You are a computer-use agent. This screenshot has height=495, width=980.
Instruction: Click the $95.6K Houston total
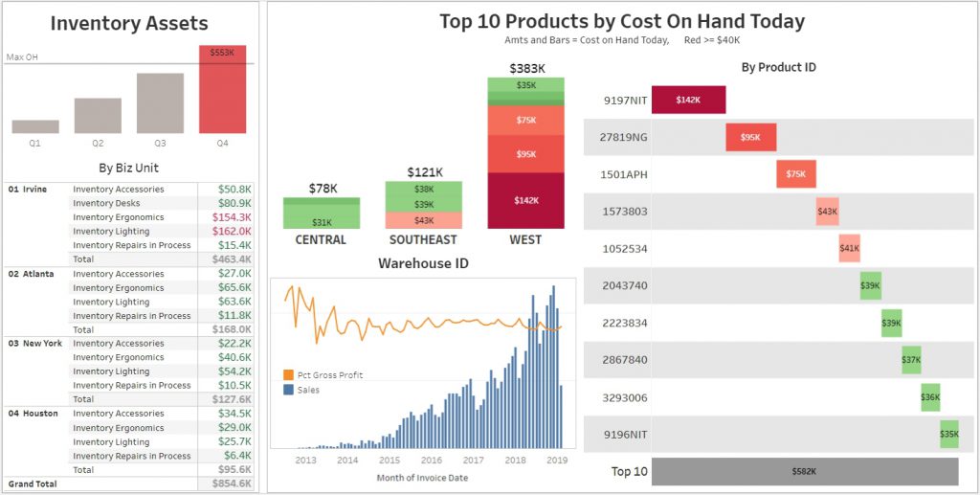tap(235, 469)
